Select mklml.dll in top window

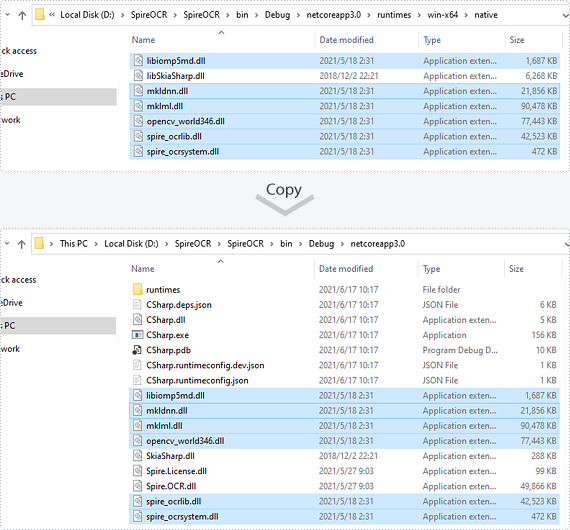pos(344,106)
